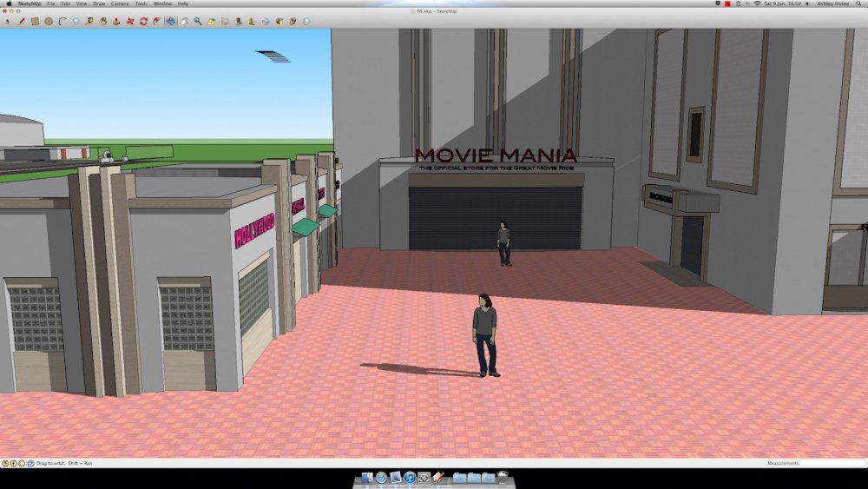Open the Tools menu
Screen dimensions: 868x489
pyautogui.click(x=141, y=3)
